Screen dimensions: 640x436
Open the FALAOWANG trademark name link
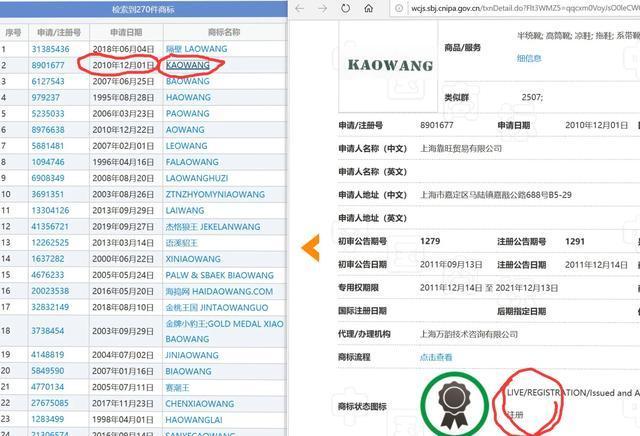coord(192,162)
